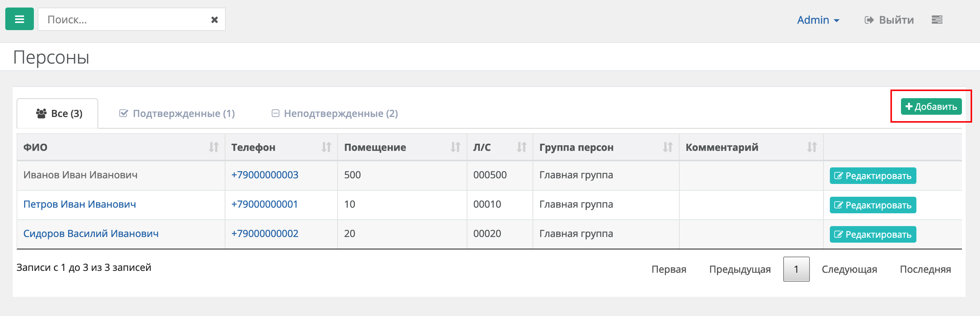Select account number 000500 cell

[500, 175]
